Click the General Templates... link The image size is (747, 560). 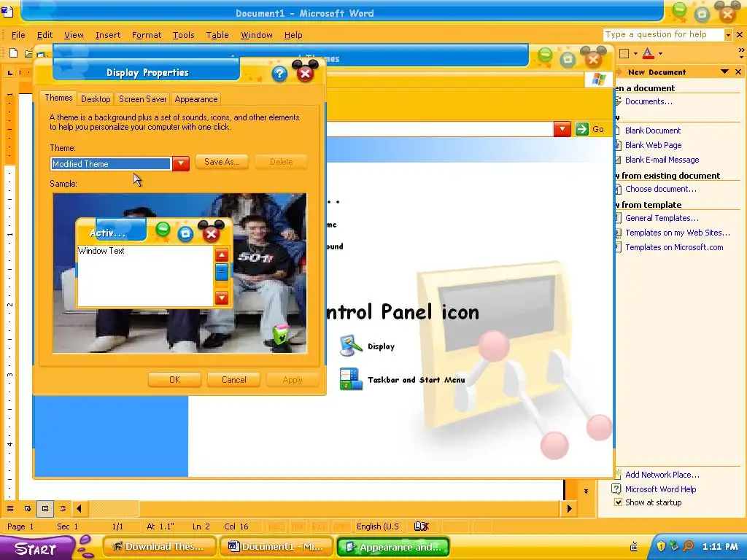point(662,218)
